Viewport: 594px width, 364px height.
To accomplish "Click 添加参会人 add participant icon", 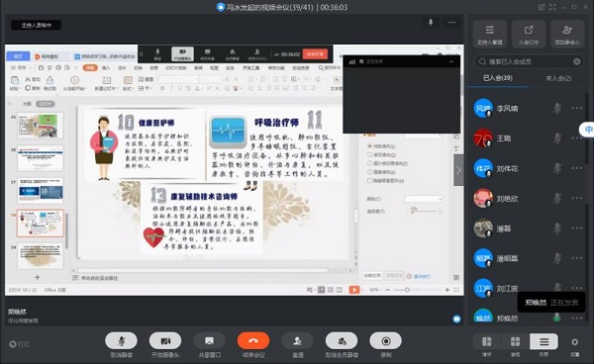I will coord(567,34).
